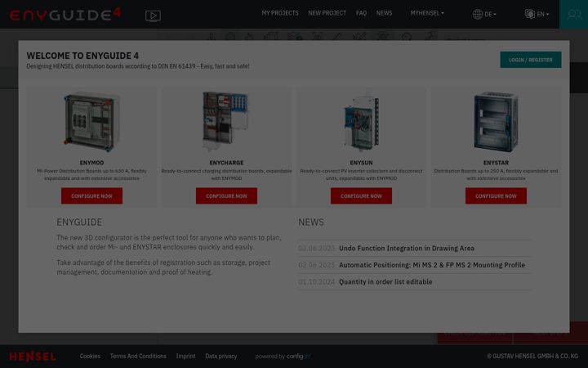Click the ENYMOD title text
Screen dimensions: 588x368
tap(91, 163)
